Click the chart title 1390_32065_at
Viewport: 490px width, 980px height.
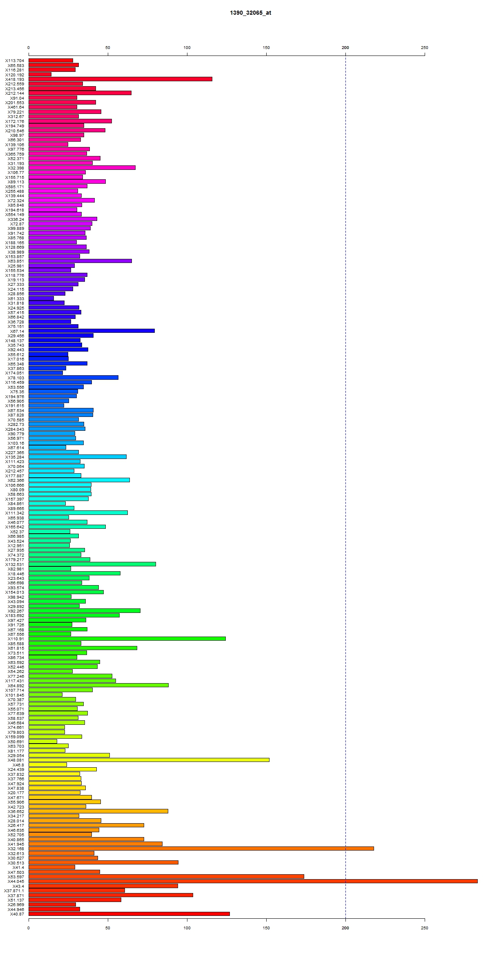tap(250, 13)
